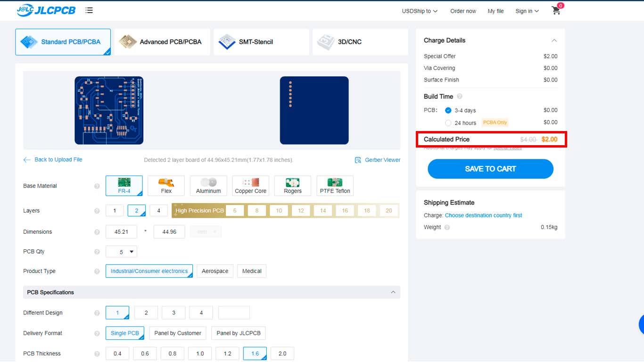The width and height of the screenshot is (644, 362).
Task: Select Industrial/Consumer electronics product type
Action: (149, 271)
